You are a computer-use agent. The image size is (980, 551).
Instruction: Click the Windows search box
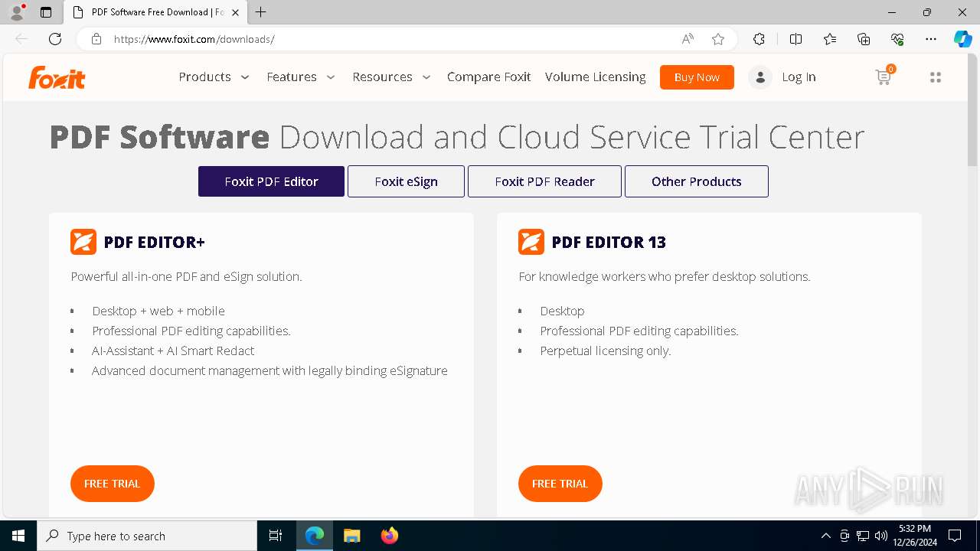pyautogui.click(x=147, y=536)
